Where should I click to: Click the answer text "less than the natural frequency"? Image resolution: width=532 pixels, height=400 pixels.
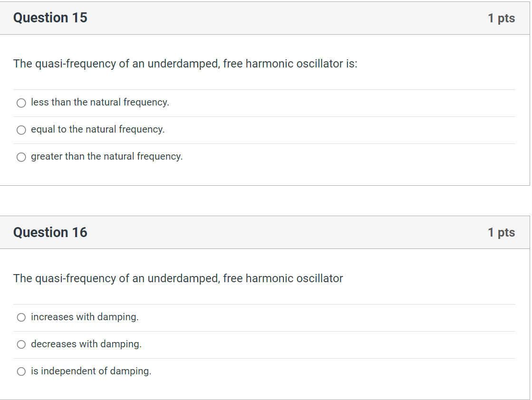(x=99, y=102)
